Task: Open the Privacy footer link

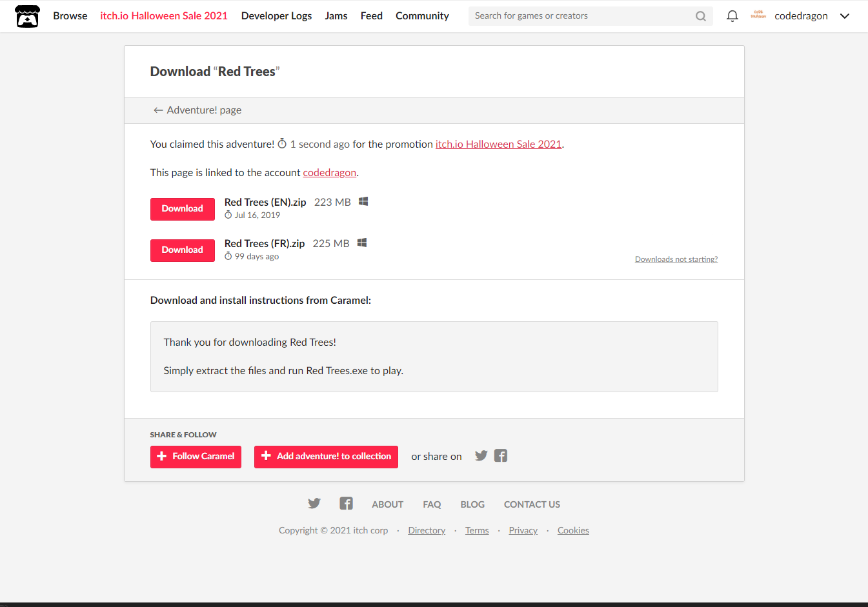Action: tap(523, 530)
